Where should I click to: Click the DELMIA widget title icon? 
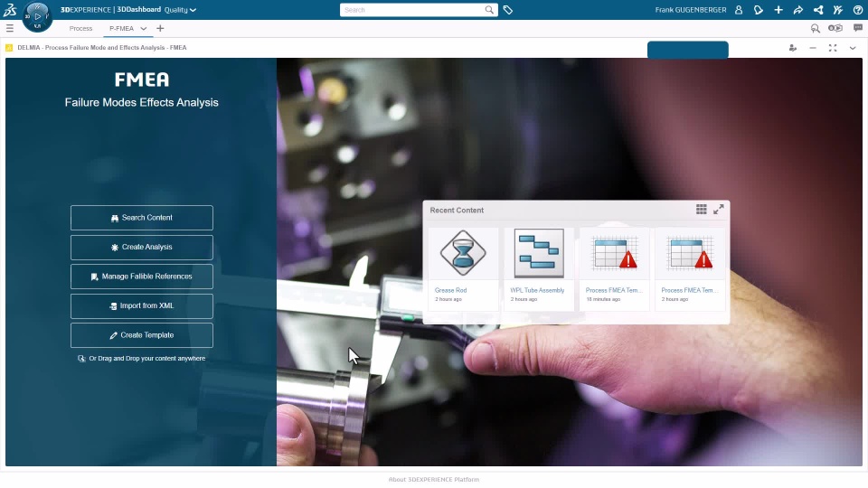coord(9,48)
